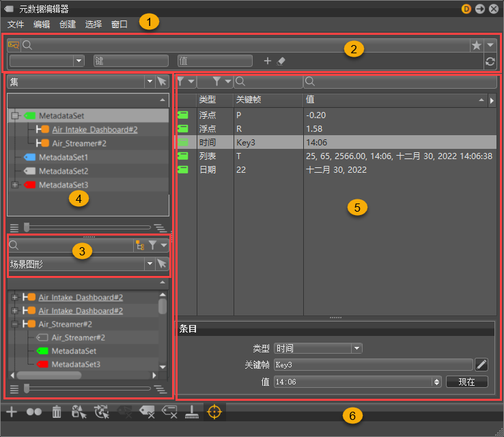Click the filled tag with X remove icon
The image size is (504, 437).
point(147,412)
